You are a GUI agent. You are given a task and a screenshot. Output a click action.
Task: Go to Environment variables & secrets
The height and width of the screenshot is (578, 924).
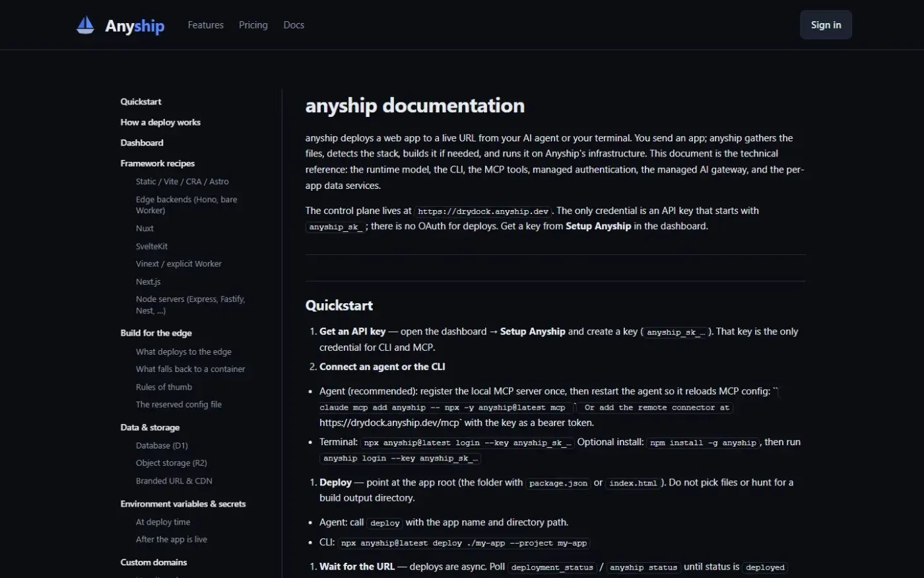(x=183, y=504)
